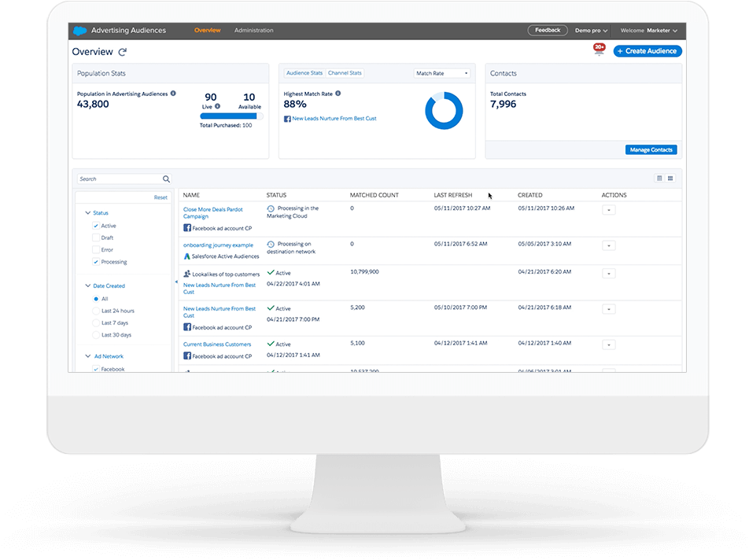
Task: Select Last 24 hours date filter
Action: coord(96,311)
